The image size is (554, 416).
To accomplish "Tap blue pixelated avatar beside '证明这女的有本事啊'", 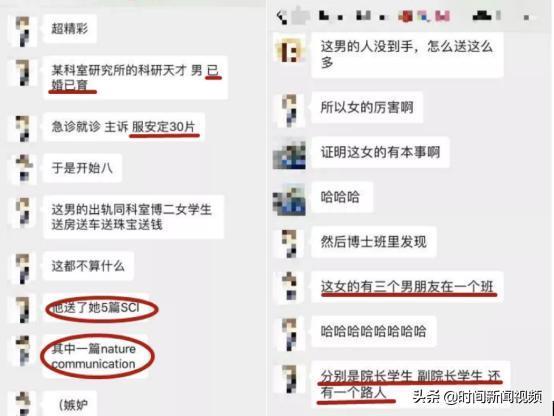I will coord(289,154).
